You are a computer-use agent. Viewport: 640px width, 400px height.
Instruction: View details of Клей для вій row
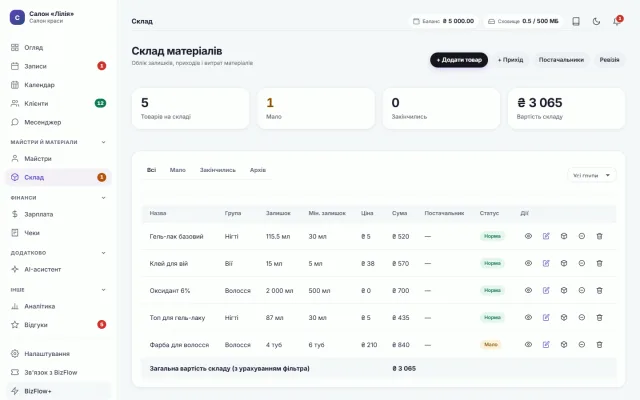pos(528,263)
